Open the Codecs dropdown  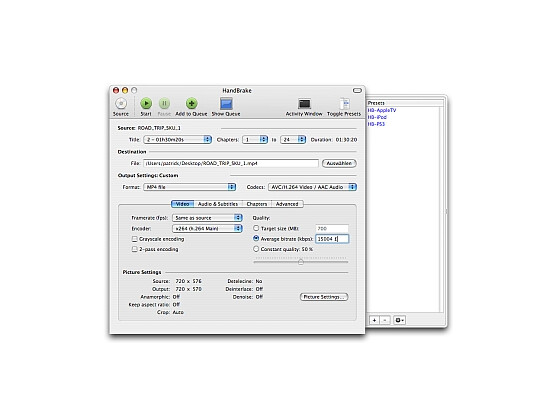(x=312, y=187)
